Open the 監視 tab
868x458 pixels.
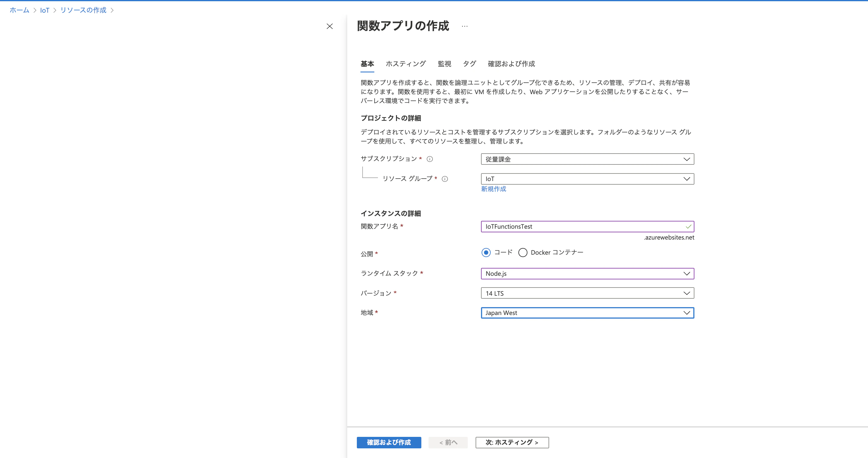pyautogui.click(x=445, y=64)
